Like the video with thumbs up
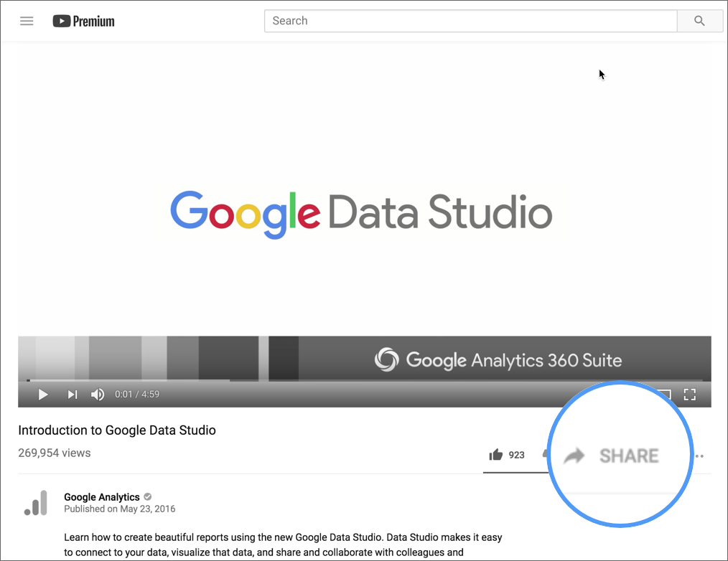728x561 pixels. (496, 455)
